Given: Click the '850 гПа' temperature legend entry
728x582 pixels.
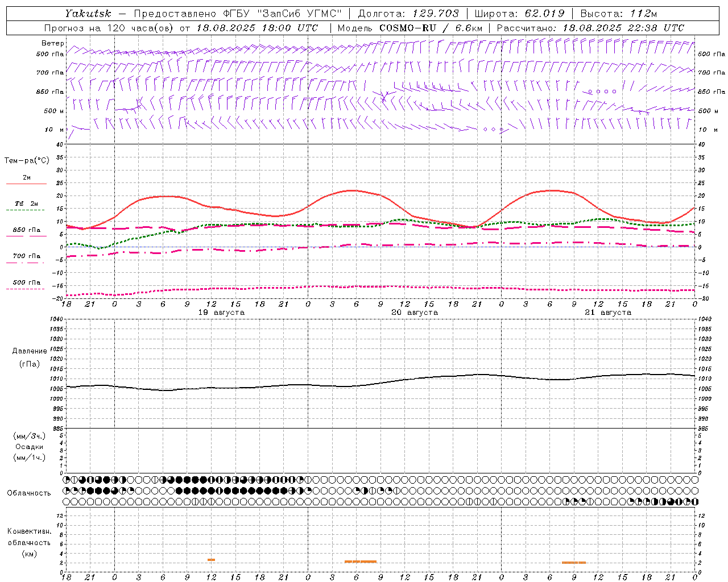Looking at the screenshot, I should point(26,230).
